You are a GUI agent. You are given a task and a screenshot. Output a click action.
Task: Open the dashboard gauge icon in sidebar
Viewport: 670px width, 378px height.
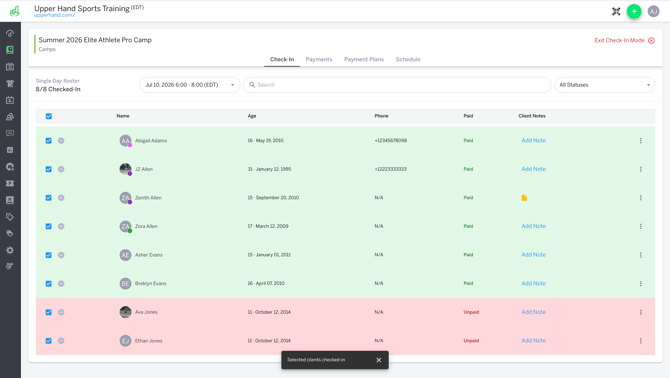(x=10, y=33)
